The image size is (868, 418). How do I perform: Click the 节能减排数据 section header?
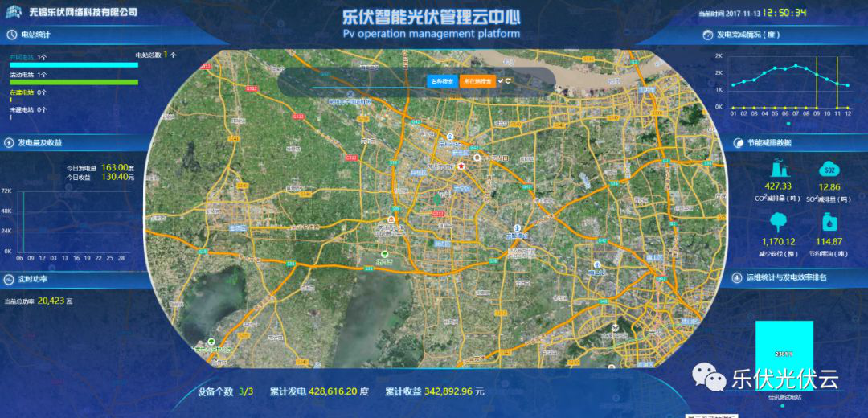[x=769, y=143]
